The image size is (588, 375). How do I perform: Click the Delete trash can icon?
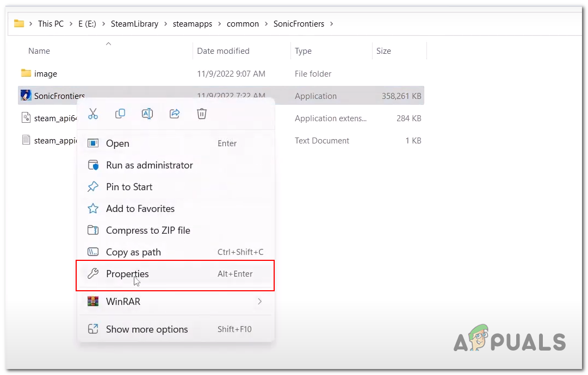[x=202, y=114]
